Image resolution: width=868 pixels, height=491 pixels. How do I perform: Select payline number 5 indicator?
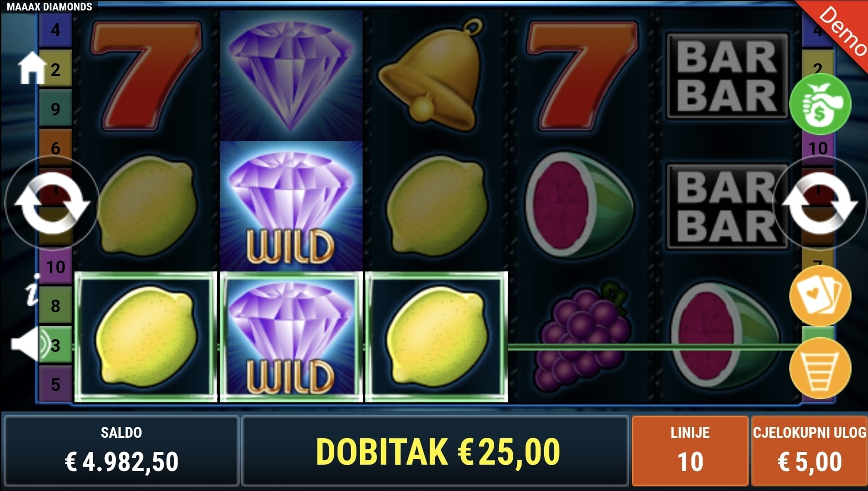pos(55,384)
